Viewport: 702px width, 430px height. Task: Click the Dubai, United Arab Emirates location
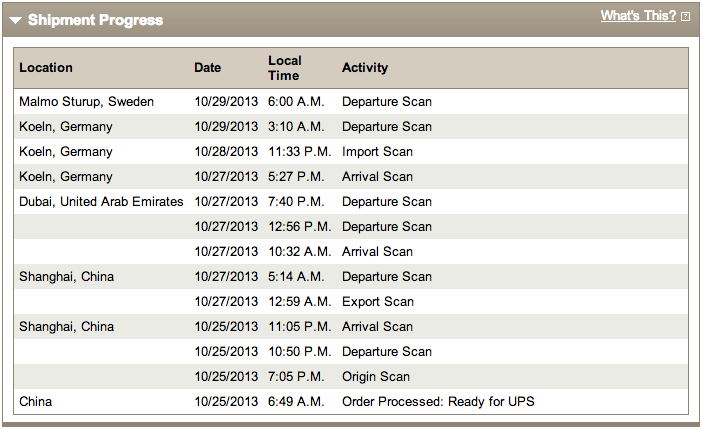pyautogui.click(x=101, y=202)
